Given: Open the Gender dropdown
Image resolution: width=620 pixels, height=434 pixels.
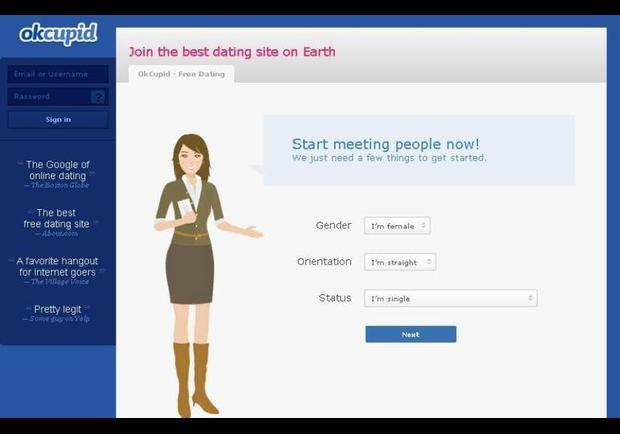Looking at the screenshot, I should (397, 226).
